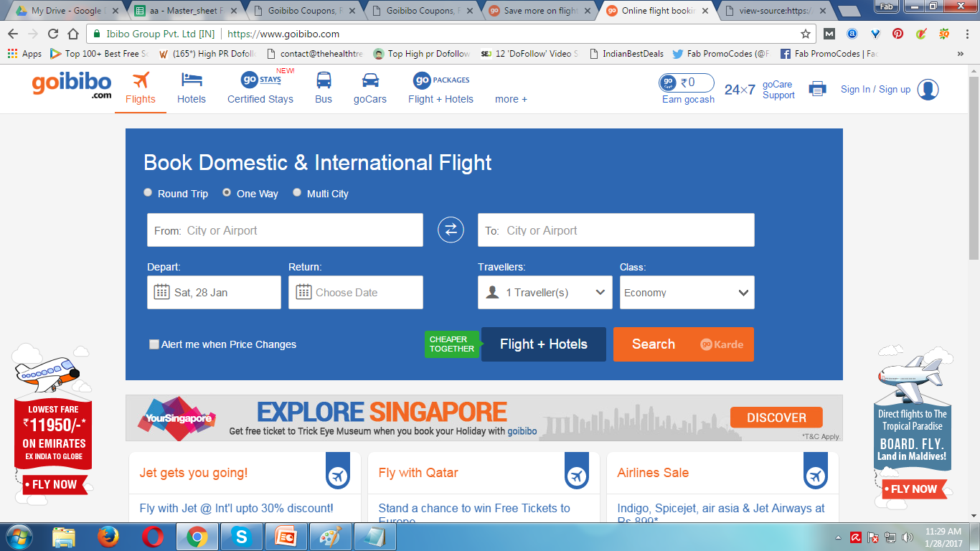Reload the page

click(x=53, y=34)
